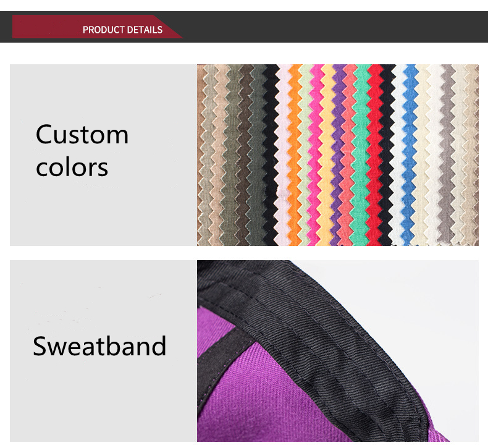Select the teal green fabric swatch strip
Screen dimensions: 488x448
click(x=361, y=155)
